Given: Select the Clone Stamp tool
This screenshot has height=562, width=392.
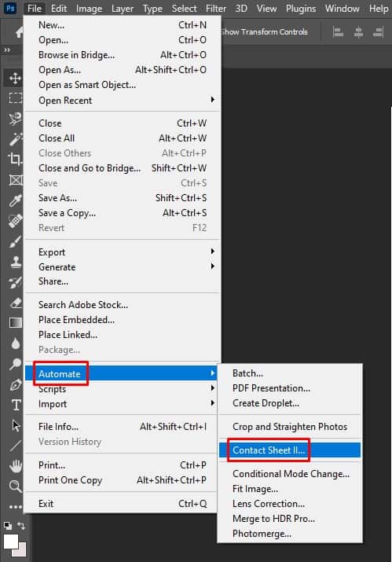Looking at the screenshot, I should [15, 262].
